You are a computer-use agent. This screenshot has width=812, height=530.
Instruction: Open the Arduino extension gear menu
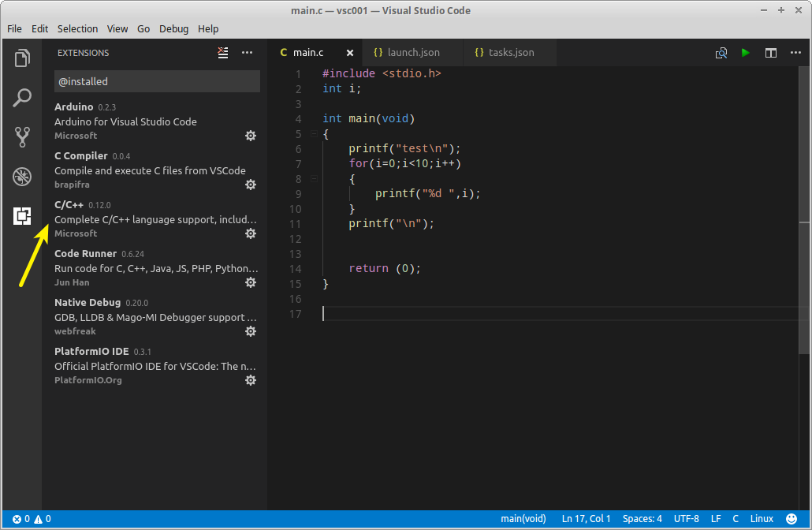(251, 136)
